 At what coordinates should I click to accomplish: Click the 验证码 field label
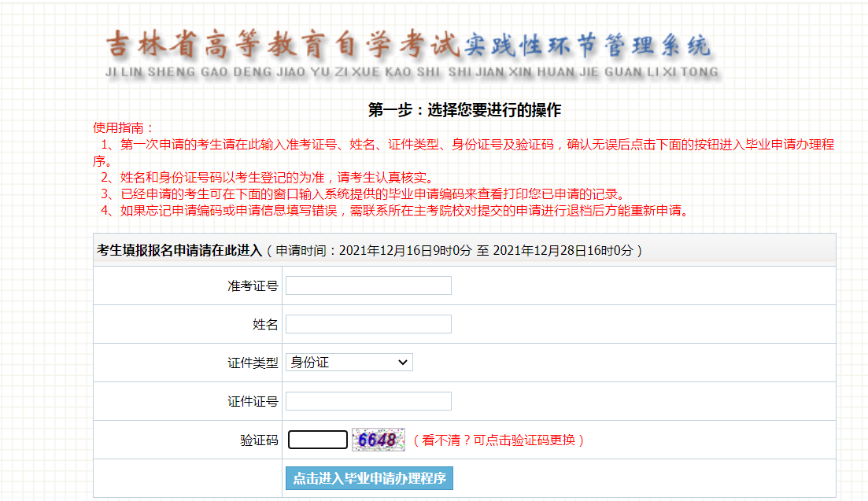click(x=259, y=440)
